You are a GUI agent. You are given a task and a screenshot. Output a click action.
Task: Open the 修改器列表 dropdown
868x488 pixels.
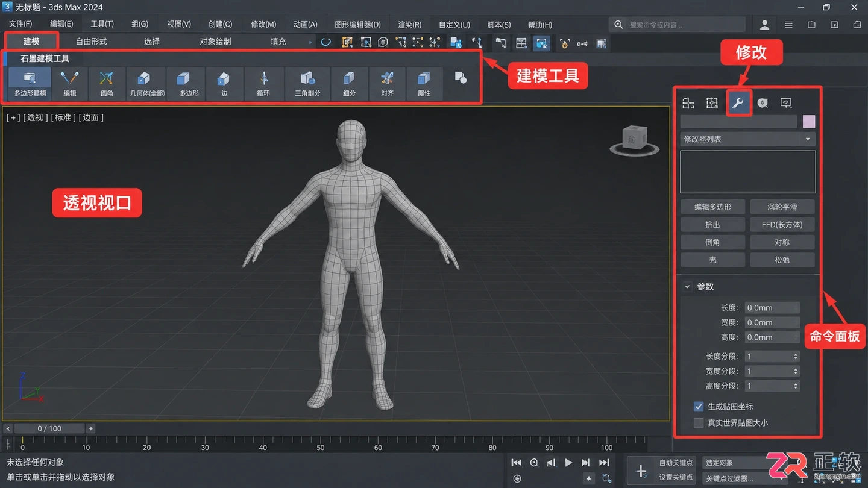(747, 139)
